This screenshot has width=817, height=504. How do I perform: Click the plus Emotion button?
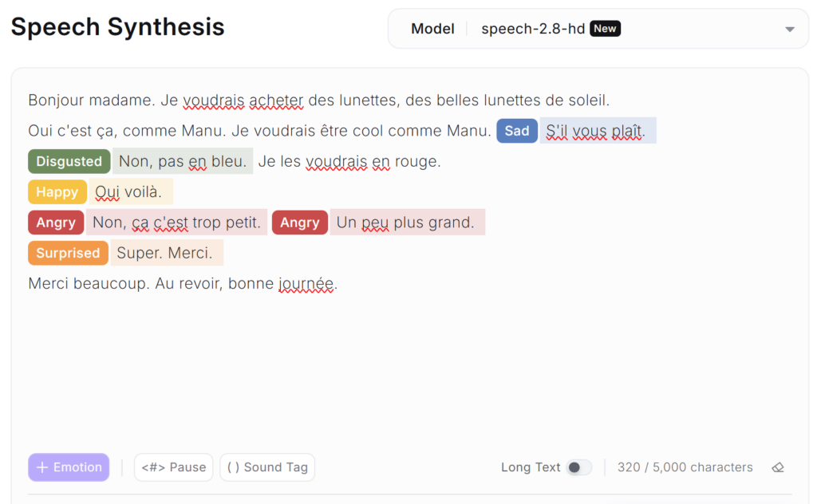click(69, 467)
